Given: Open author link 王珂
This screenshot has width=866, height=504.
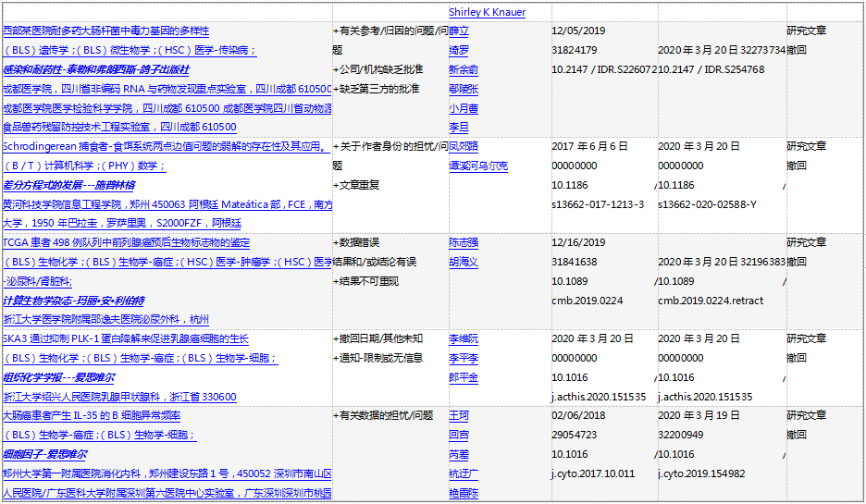Looking at the screenshot, I should pos(459,415).
